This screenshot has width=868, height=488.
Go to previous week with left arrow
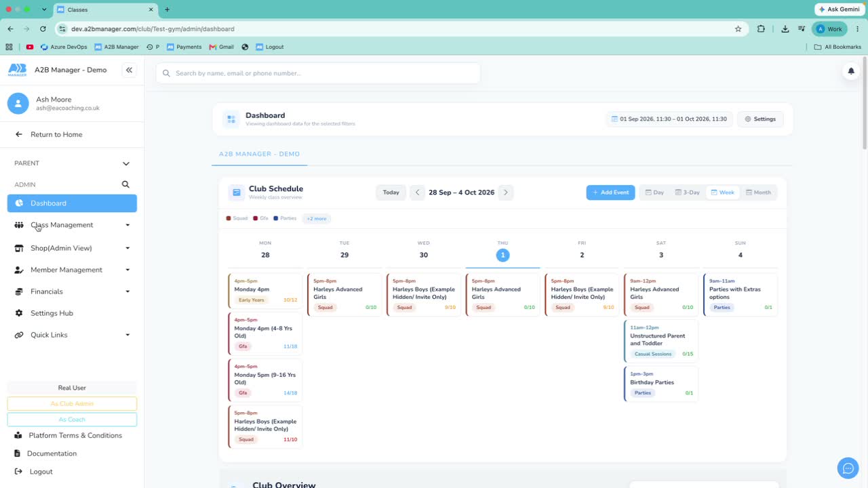tap(418, 192)
